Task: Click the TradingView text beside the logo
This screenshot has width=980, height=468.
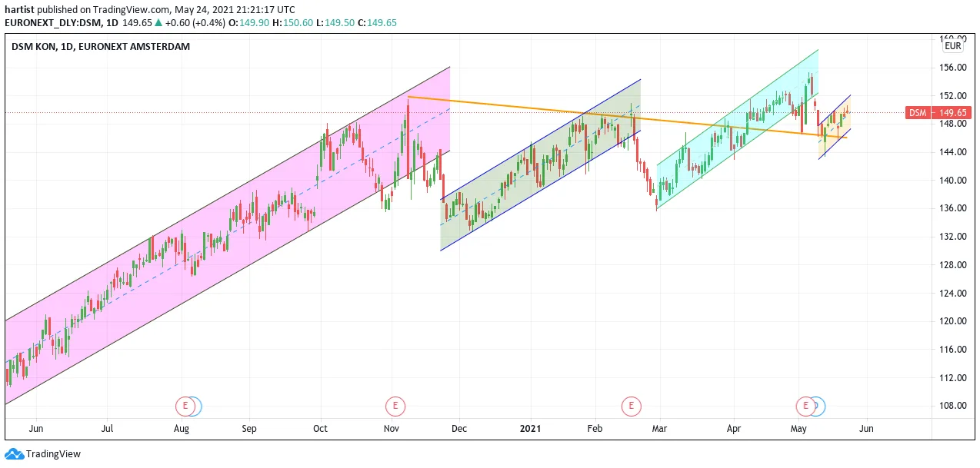Action: pyautogui.click(x=53, y=454)
